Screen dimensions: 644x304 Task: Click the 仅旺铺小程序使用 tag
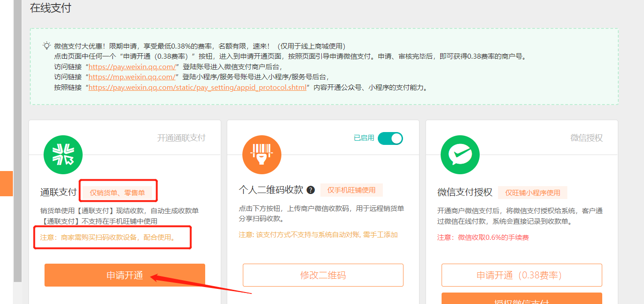point(533,193)
